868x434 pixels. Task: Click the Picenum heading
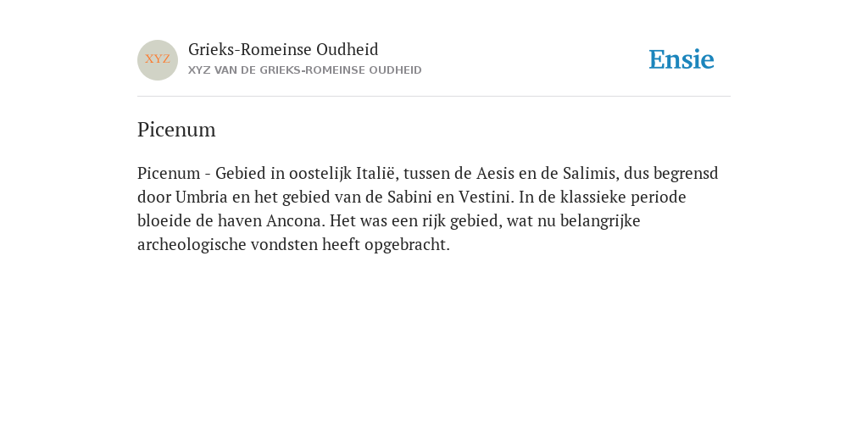point(176,130)
